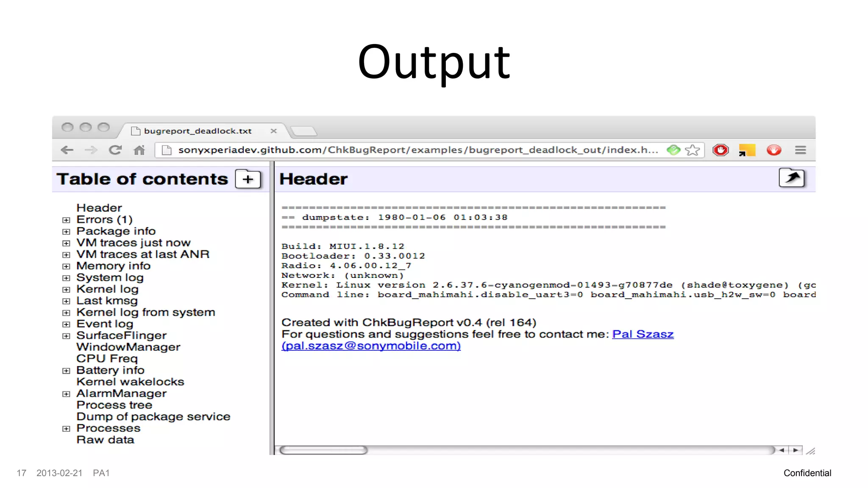Expand the Battery info node
868x488 pixels.
tap(66, 371)
